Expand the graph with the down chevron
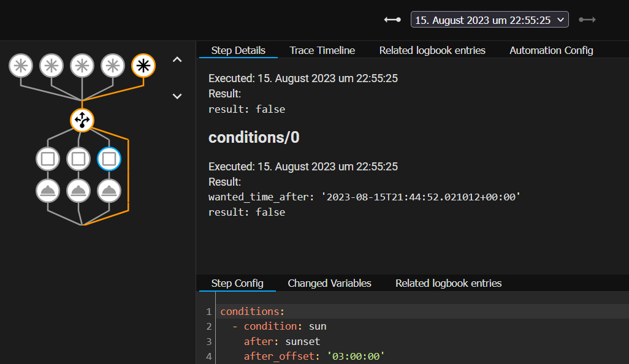Screen dimensions: 629x364 177,96
